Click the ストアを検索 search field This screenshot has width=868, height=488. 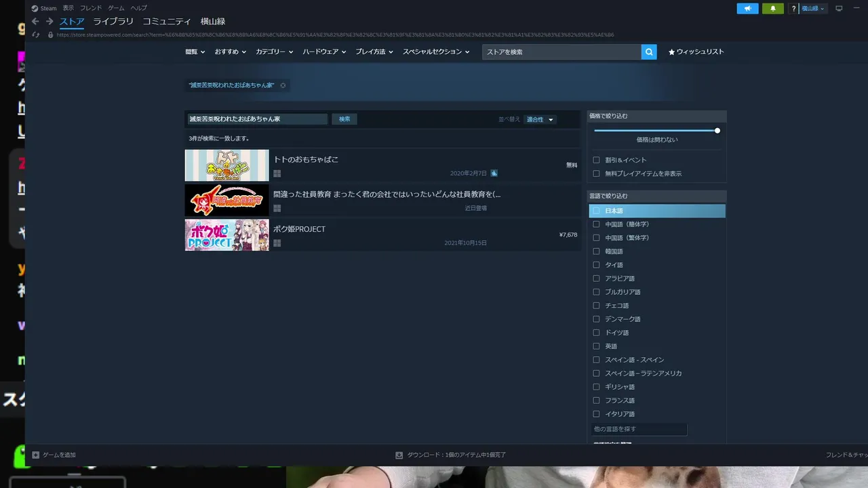pos(561,52)
